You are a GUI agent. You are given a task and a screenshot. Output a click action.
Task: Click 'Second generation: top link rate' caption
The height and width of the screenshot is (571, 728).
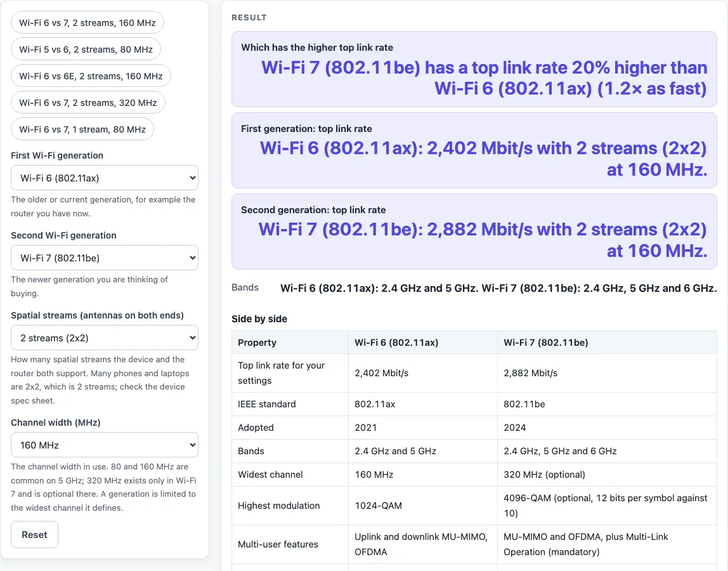313,210
